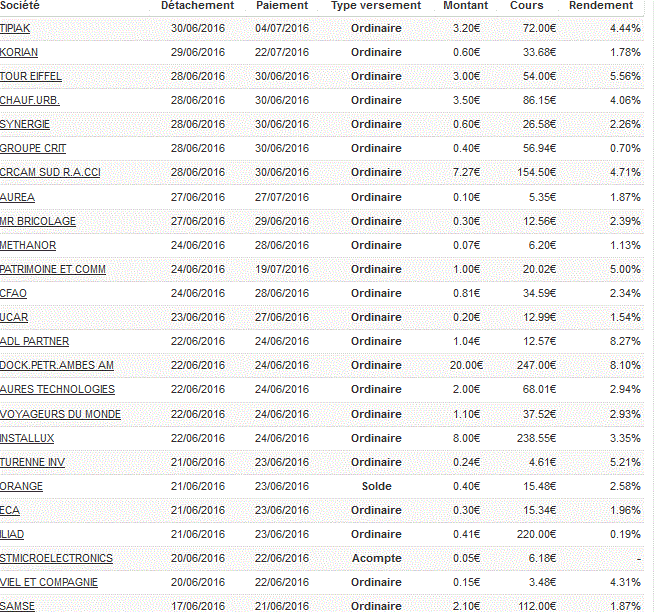Select the 26.58€ price for SYNERGIE
The height and width of the screenshot is (612, 663).
point(540,125)
